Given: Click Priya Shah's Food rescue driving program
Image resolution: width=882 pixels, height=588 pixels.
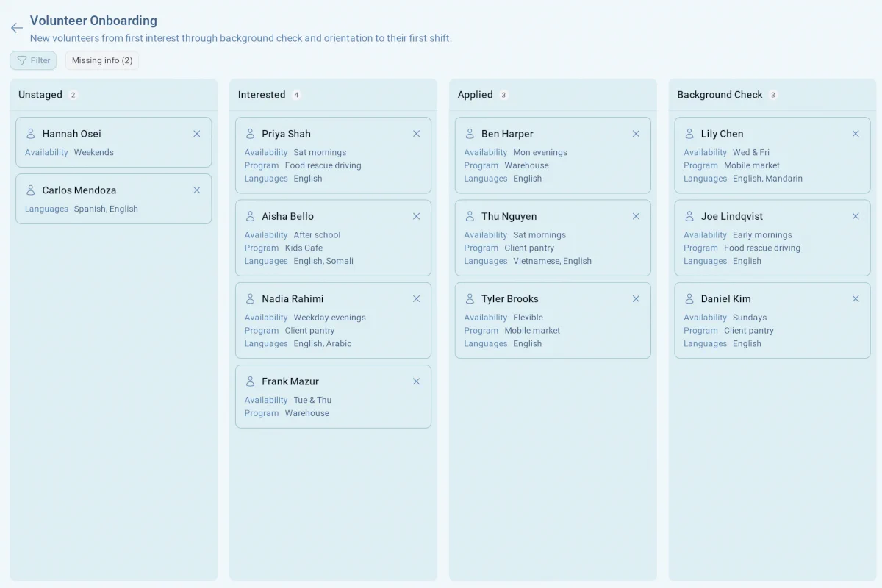Looking at the screenshot, I should pyautogui.click(x=323, y=165).
